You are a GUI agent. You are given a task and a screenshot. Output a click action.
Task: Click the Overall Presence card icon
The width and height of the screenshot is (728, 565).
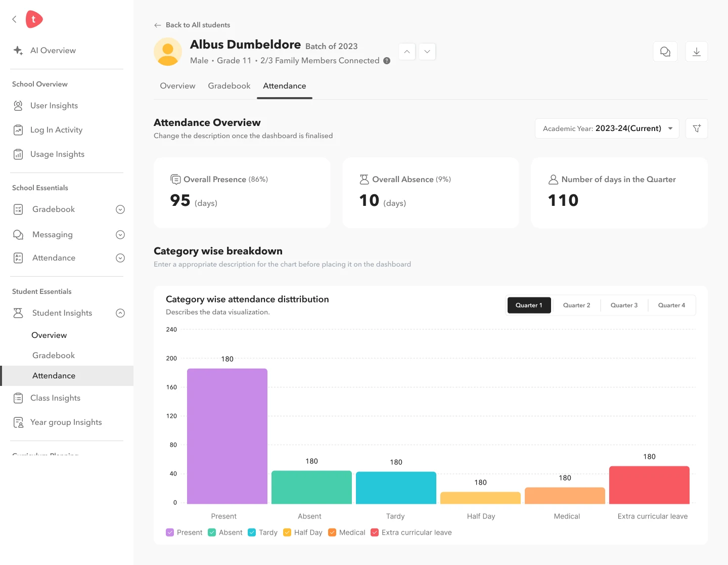pyautogui.click(x=175, y=179)
